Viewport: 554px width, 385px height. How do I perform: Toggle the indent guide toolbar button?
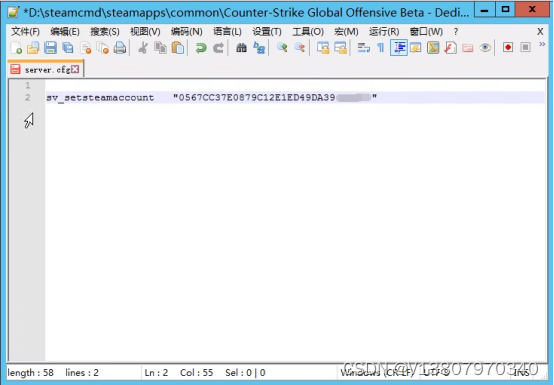pos(399,47)
